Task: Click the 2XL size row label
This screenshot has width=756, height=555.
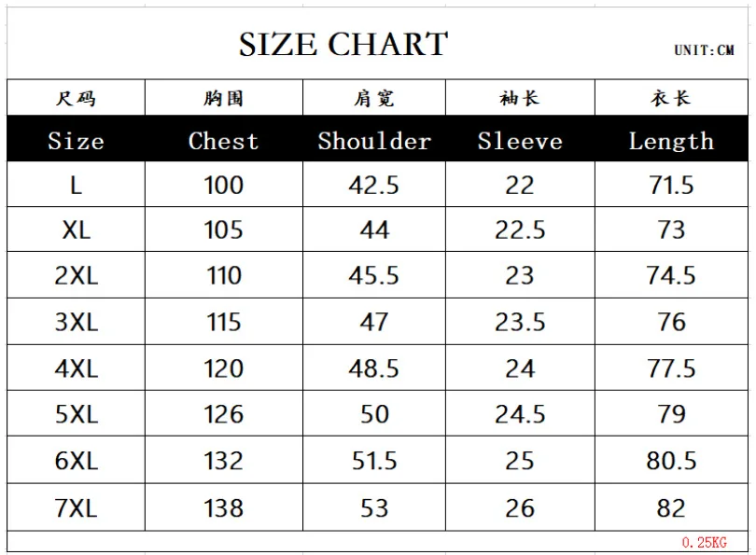Action: point(76,276)
